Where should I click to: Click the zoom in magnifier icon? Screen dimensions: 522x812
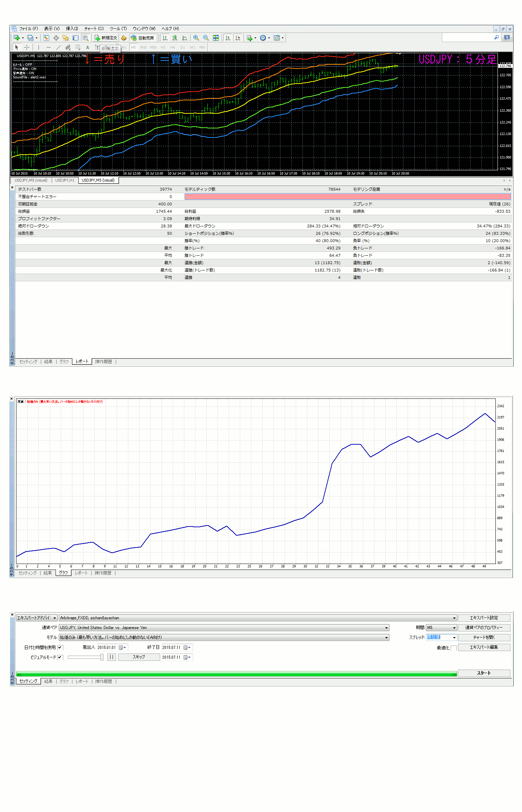click(196, 38)
